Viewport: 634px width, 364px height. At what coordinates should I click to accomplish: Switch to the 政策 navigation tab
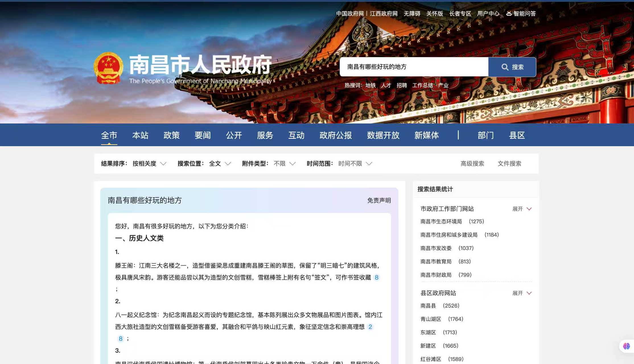[171, 136]
